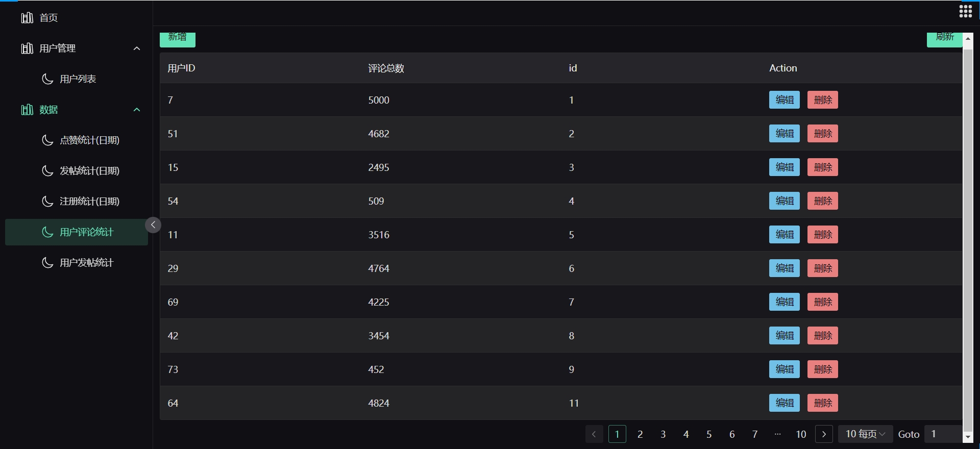Click the moon icon beside 用户列表
The image size is (980, 449).
[47, 79]
